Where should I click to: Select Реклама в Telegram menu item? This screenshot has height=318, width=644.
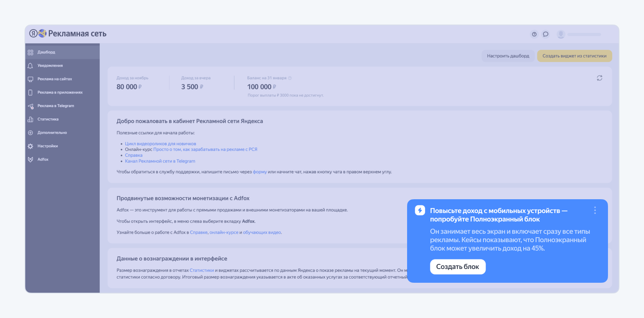tap(62, 106)
